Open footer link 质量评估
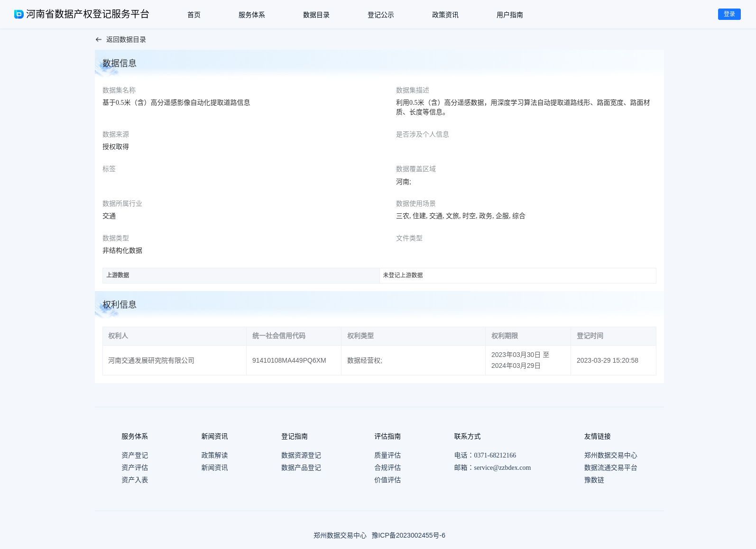Viewport: 756px width, 549px height. (x=387, y=455)
